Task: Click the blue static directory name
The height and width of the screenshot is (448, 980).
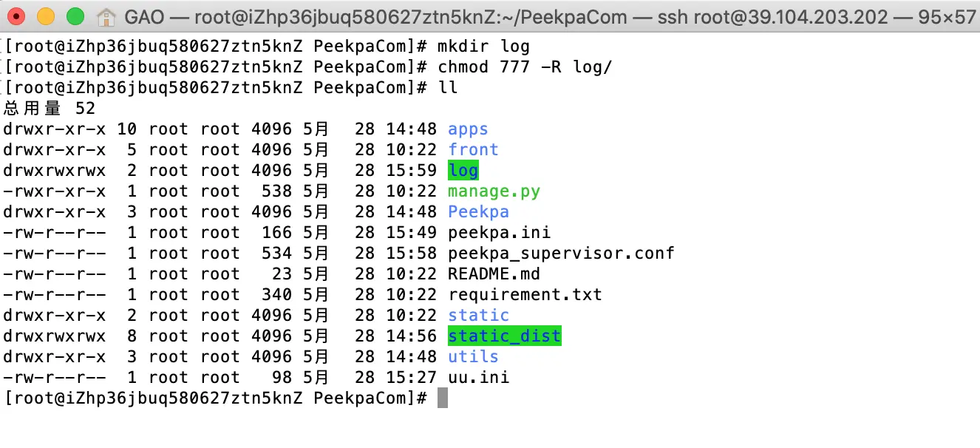Action: (x=478, y=316)
